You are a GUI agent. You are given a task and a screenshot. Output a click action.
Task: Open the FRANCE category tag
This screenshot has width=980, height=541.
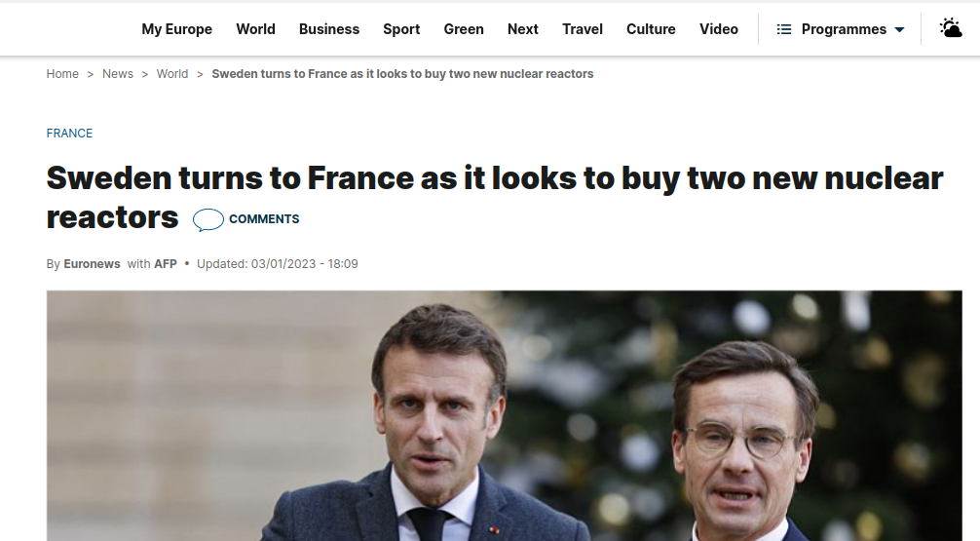point(69,134)
